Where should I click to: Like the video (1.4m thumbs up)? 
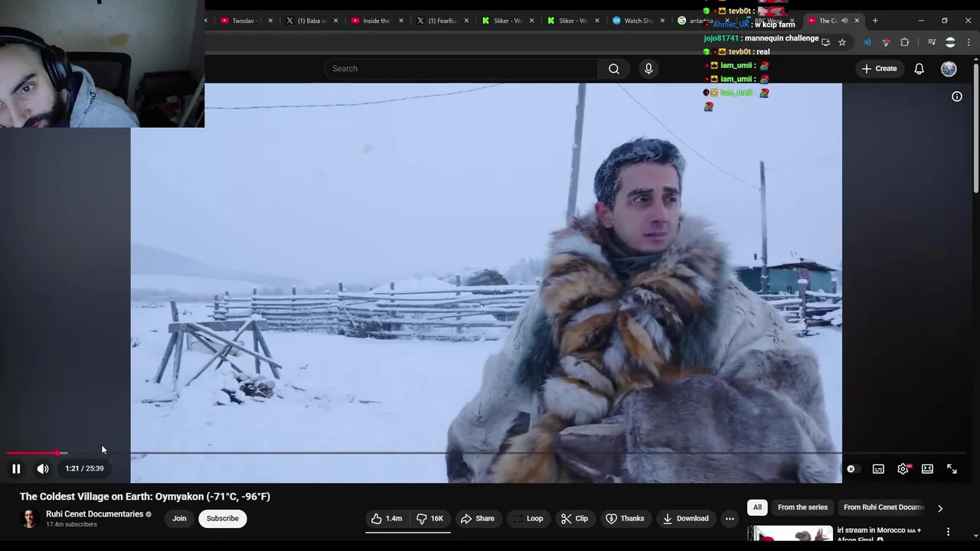tap(387, 519)
